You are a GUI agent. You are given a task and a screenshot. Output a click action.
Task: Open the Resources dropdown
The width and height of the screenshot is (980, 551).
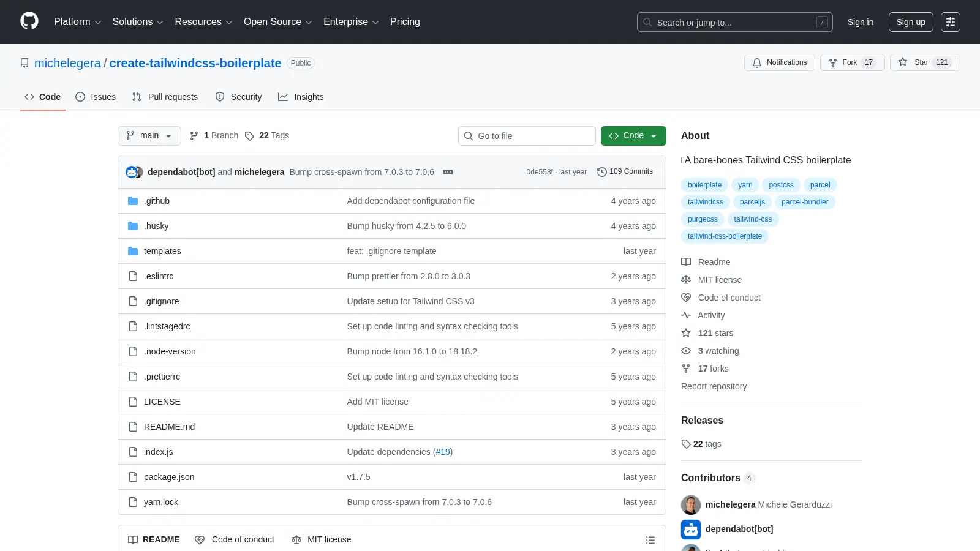[x=203, y=22]
